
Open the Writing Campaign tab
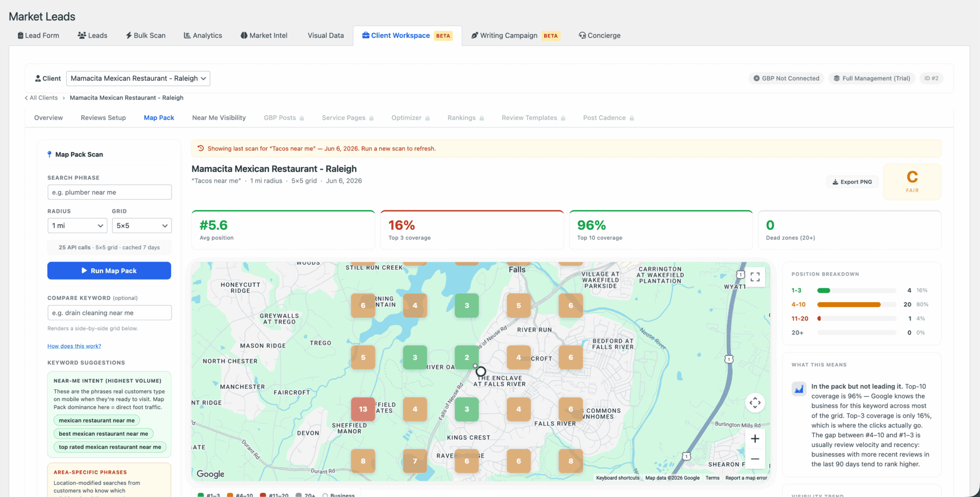516,35
